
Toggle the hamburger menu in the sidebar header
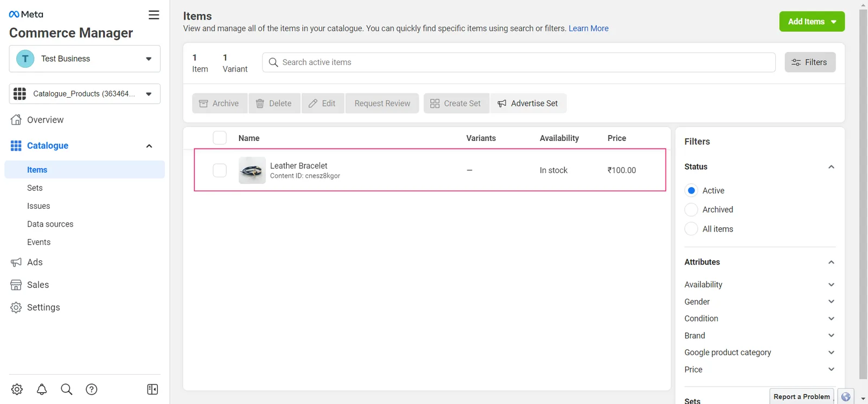coord(154,15)
